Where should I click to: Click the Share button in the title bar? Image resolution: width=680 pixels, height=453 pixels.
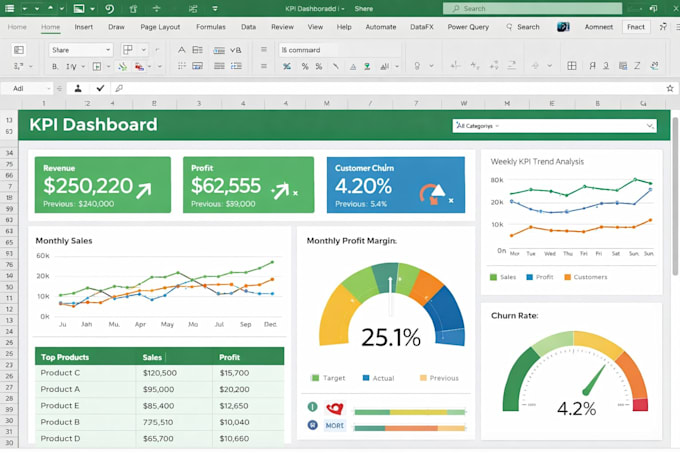click(363, 9)
